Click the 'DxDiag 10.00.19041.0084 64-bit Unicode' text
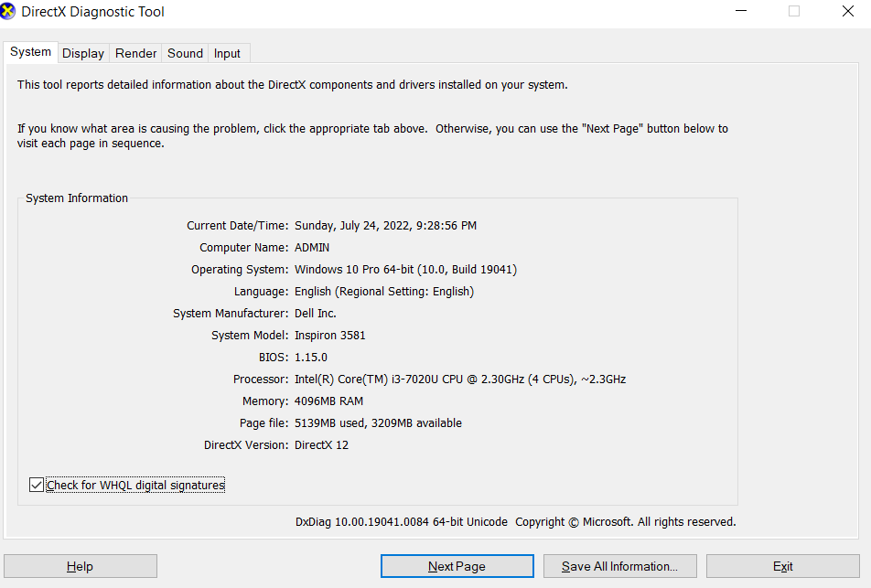 (x=402, y=522)
